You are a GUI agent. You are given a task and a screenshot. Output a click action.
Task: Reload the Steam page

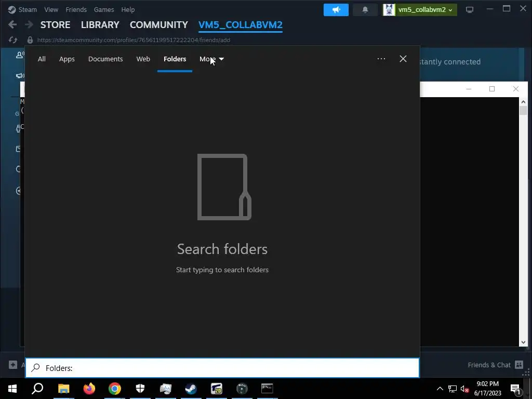pos(13,40)
